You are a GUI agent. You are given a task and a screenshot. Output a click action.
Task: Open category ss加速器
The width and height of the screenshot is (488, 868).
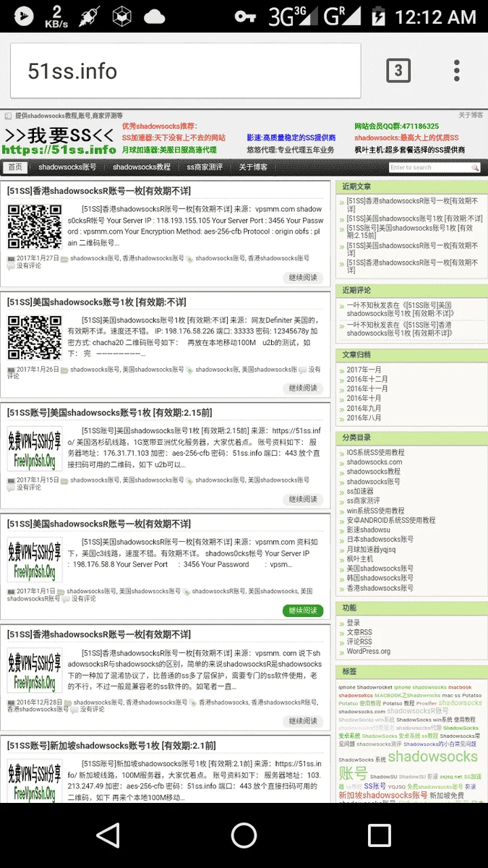pos(360,491)
